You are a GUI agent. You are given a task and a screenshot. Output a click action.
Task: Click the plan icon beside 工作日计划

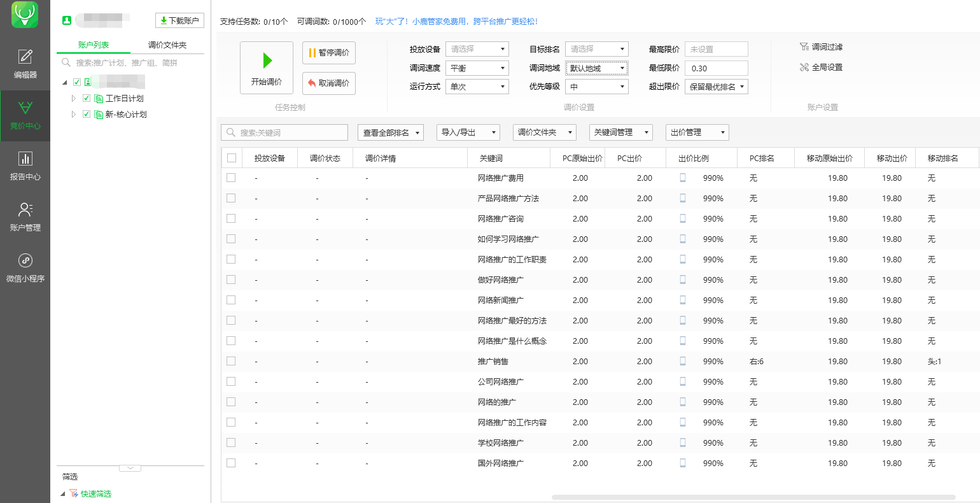coord(99,99)
